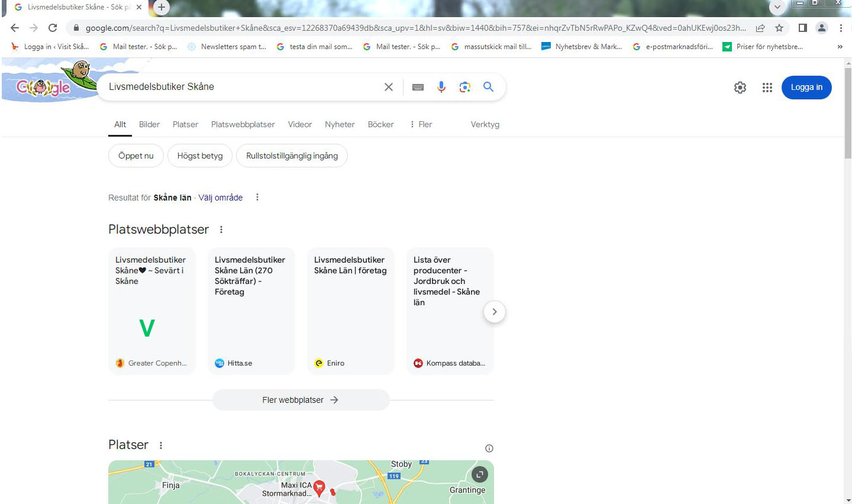Click Fler webbplatser button
Screen dimensions: 852x504
[301, 400]
